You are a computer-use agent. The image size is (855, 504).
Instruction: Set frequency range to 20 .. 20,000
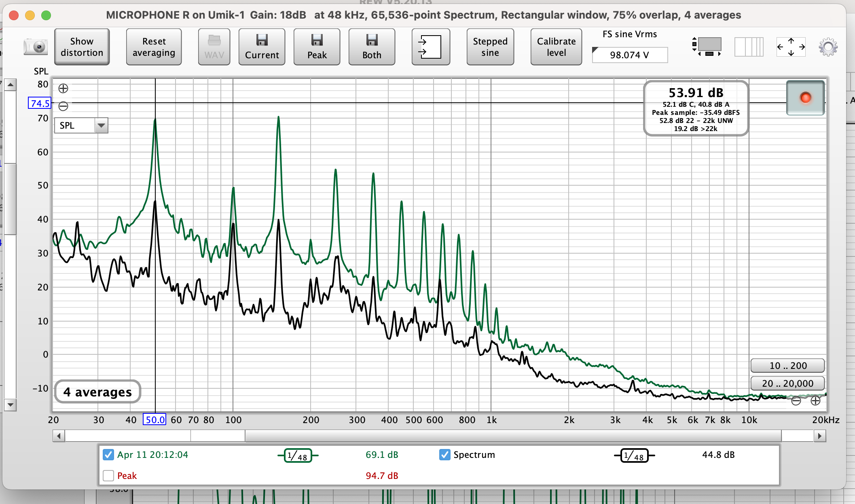coord(787,383)
